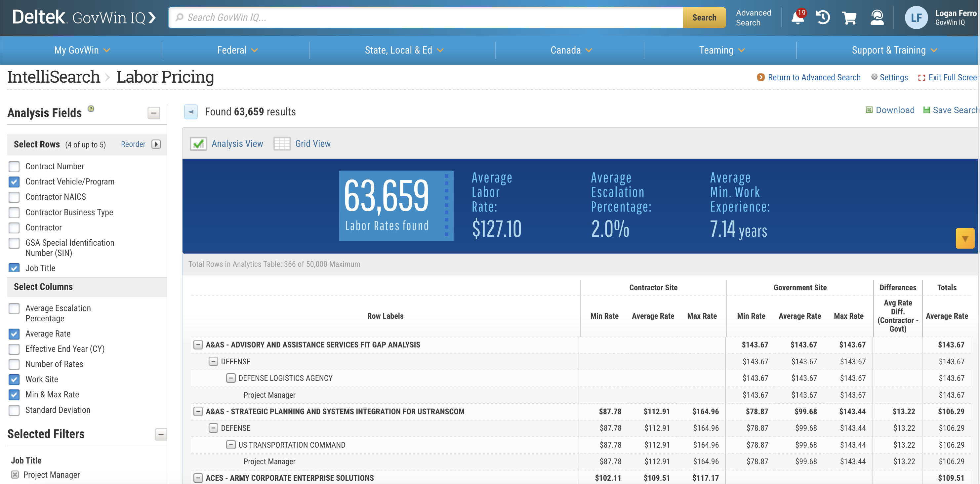The width and height of the screenshot is (980, 484).
Task: Click the Row Labels column header
Action: pos(385,316)
